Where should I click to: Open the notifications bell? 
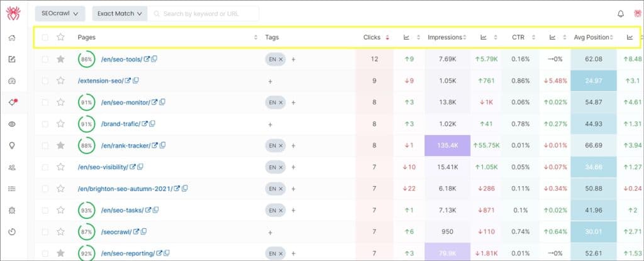621,14
